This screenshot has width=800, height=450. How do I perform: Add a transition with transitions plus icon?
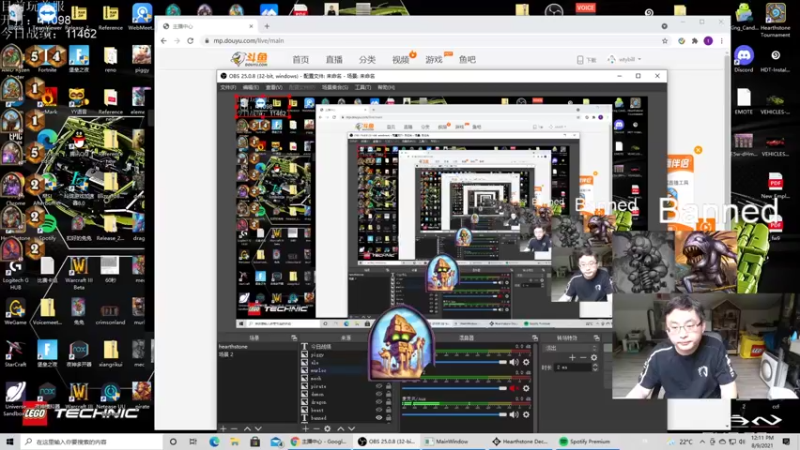(x=572, y=357)
